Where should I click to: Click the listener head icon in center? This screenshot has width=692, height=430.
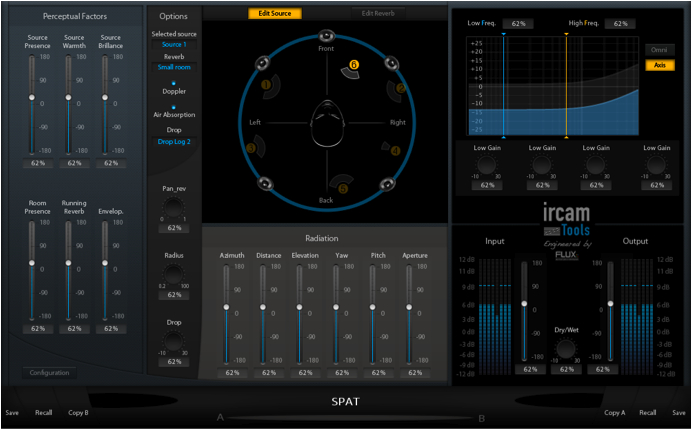tap(327, 123)
